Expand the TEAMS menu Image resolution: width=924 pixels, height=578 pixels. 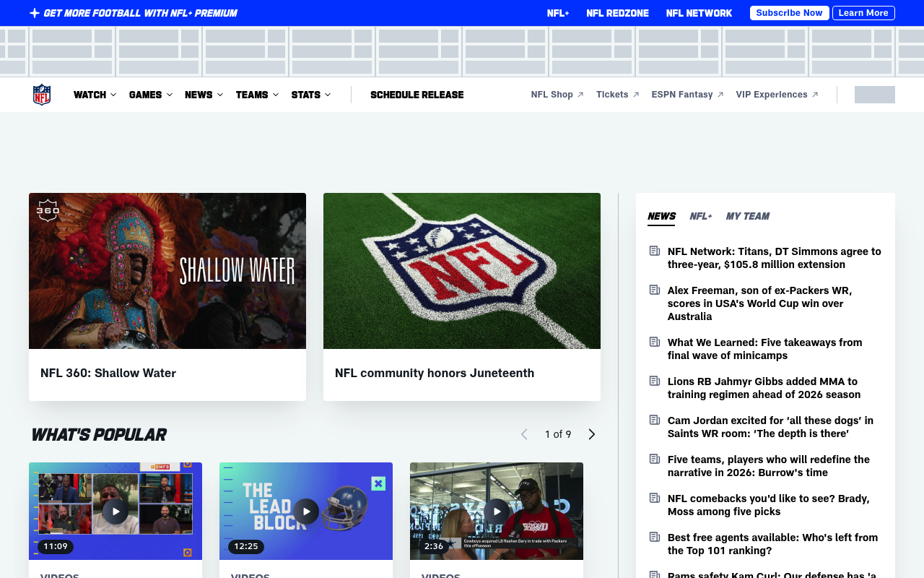[x=257, y=95]
